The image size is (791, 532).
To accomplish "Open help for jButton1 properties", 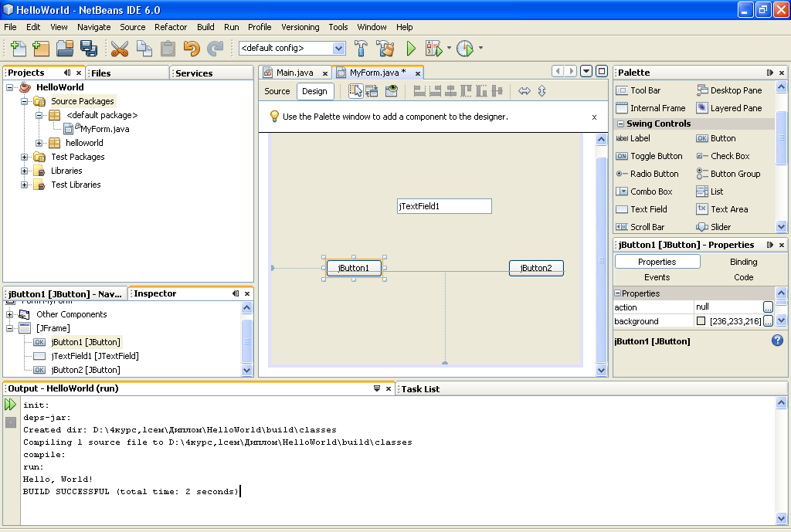I will pyautogui.click(x=777, y=341).
